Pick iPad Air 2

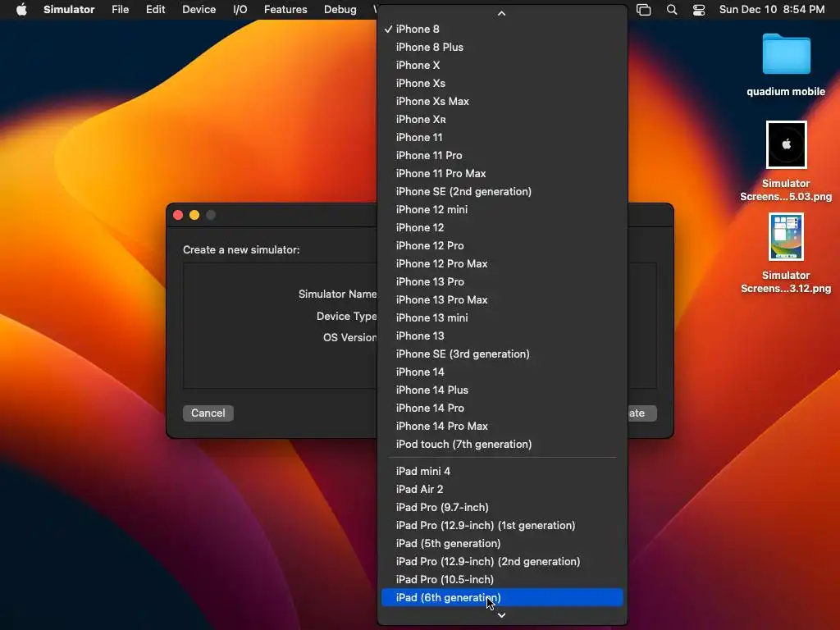click(502, 489)
